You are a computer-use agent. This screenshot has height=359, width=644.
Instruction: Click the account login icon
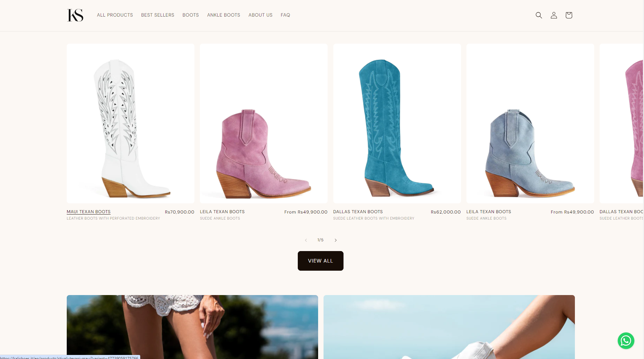[x=554, y=15]
